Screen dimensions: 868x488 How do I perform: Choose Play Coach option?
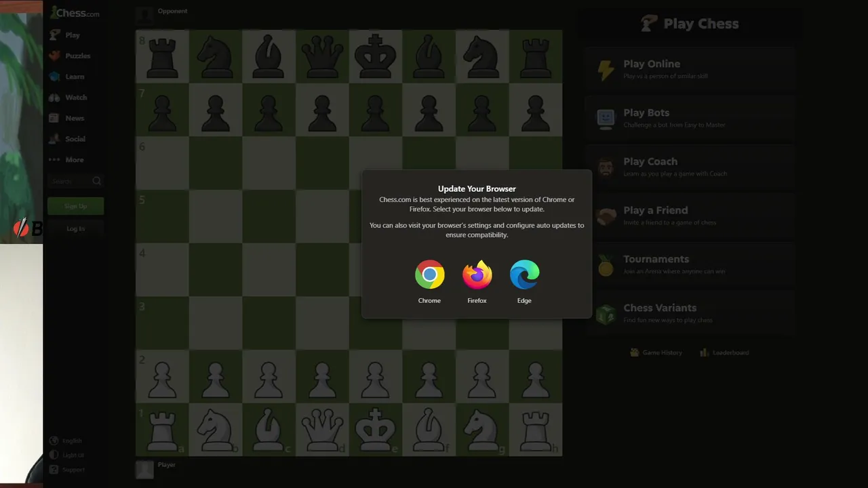[690, 167]
